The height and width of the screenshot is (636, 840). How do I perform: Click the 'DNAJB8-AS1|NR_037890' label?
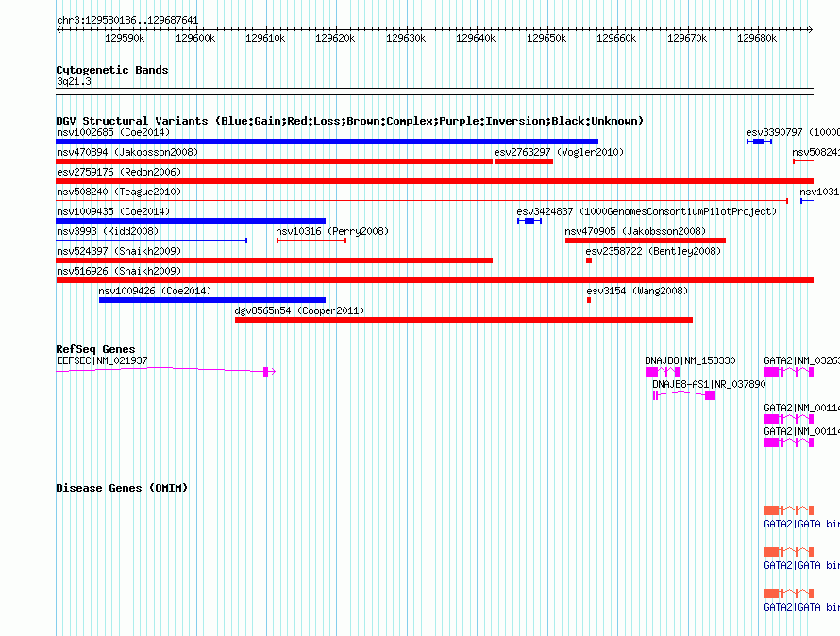click(x=709, y=384)
